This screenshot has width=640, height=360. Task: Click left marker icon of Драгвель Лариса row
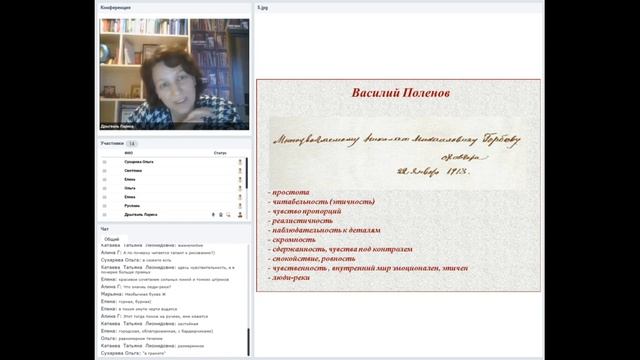(104, 215)
